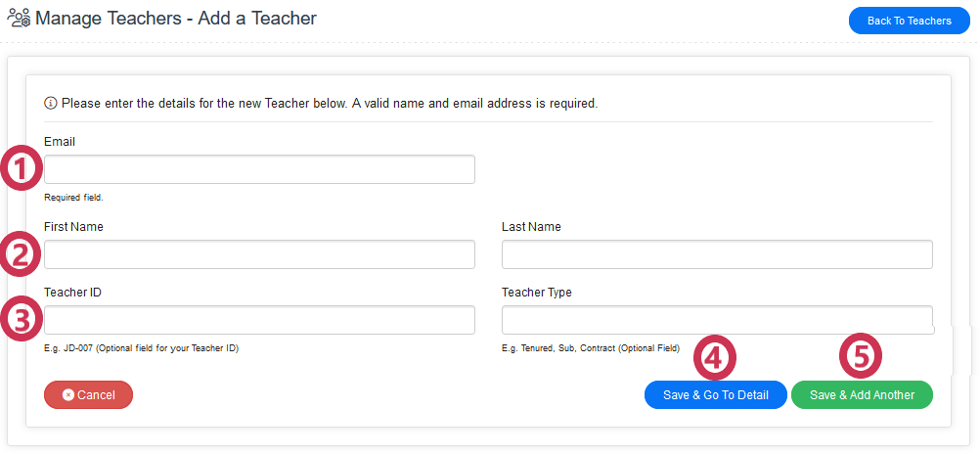The height and width of the screenshot is (454, 980).
Task: Click the red number 3 marker
Action: pyautogui.click(x=21, y=319)
